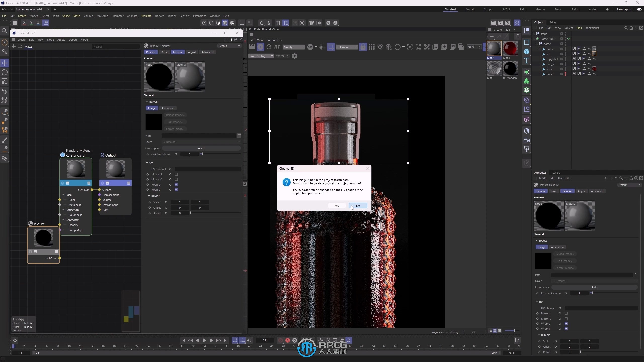This screenshot has width=644, height=362.
Task: Switch to Layers tab in Attributes panel
Action: click(556, 173)
